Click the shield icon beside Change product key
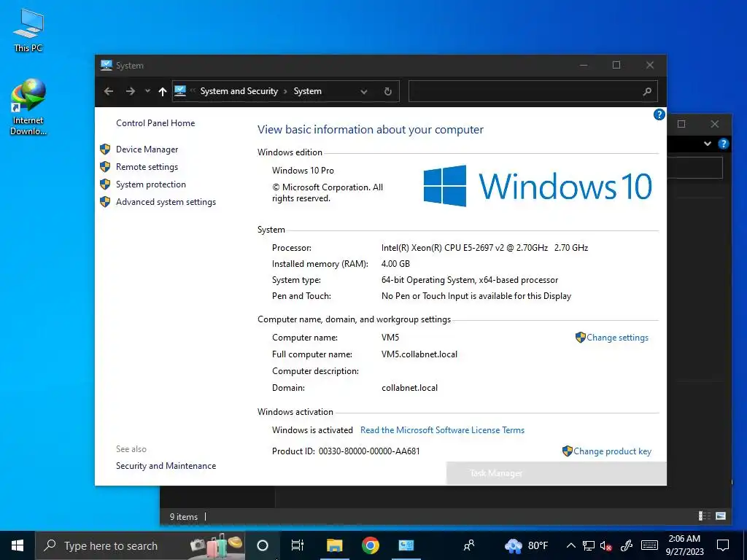The width and height of the screenshot is (747, 560). tap(567, 451)
